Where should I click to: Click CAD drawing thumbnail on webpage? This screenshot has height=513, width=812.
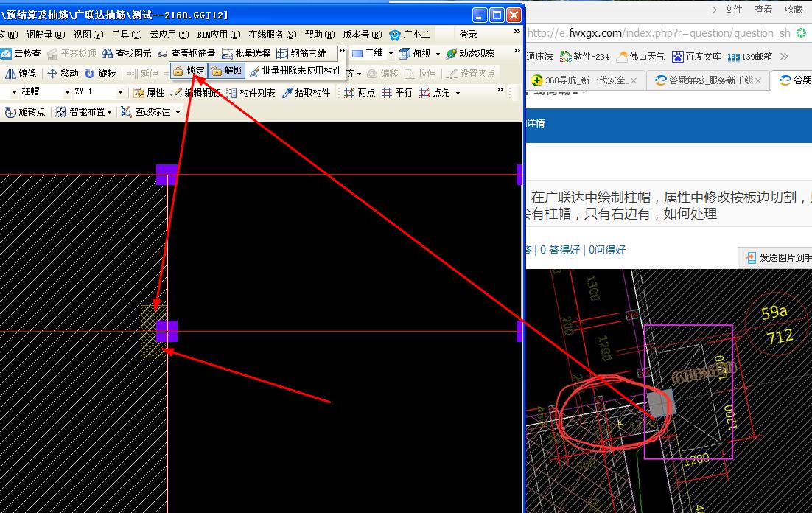point(668,391)
